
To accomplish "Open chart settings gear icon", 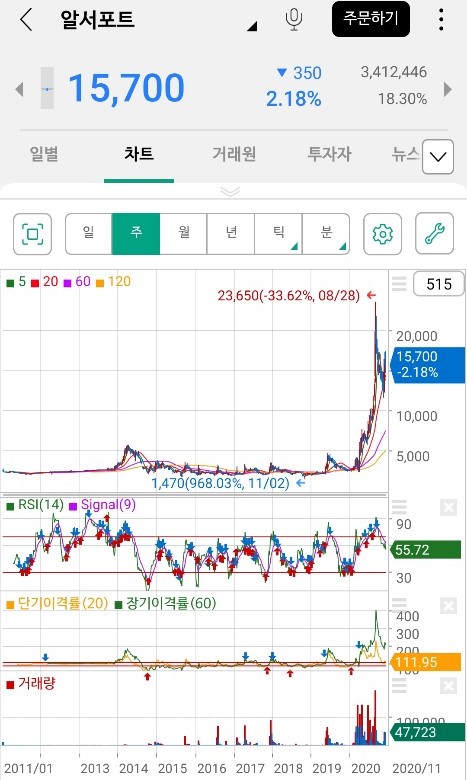I will [382, 234].
